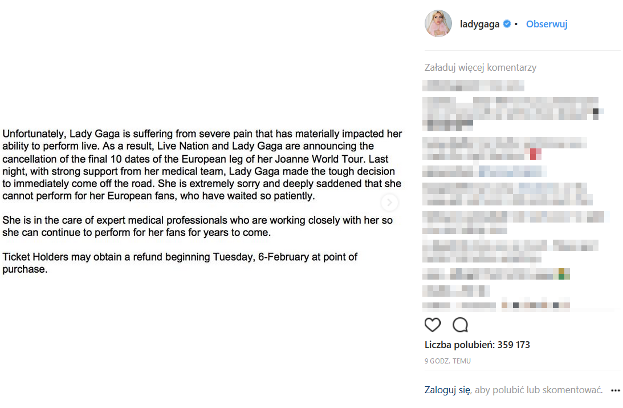Open Lady Gaga's profile avatar picture

(438, 23)
